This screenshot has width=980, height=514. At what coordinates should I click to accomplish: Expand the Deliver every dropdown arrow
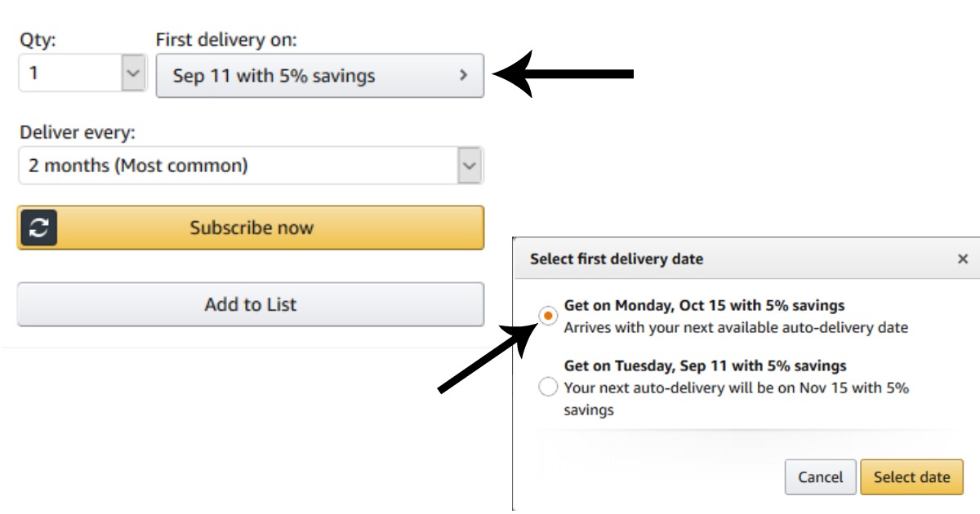click(x=469, y=166)
